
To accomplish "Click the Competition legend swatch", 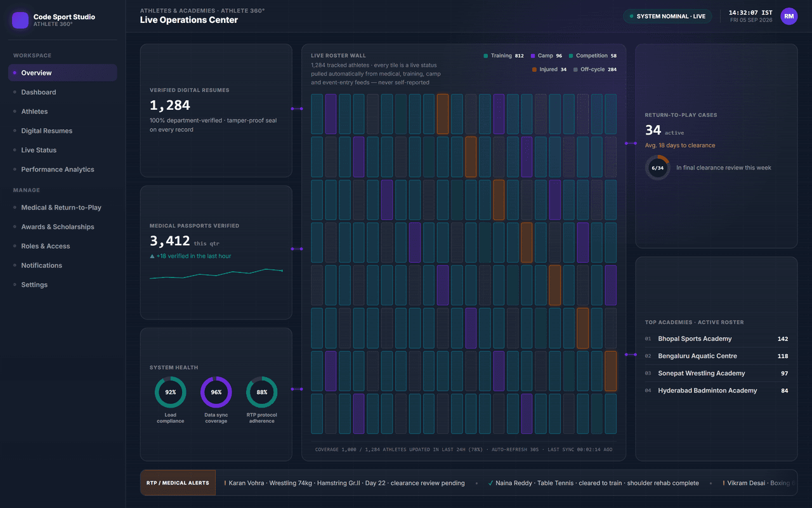I will pyautogui.click(x=571, y=56).
